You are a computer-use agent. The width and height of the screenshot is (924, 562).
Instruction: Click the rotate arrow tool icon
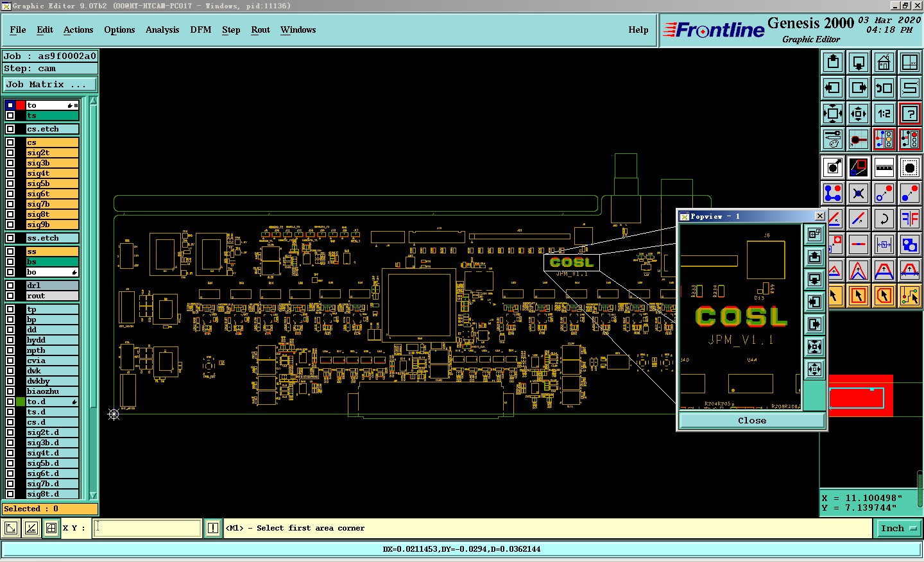884,219
